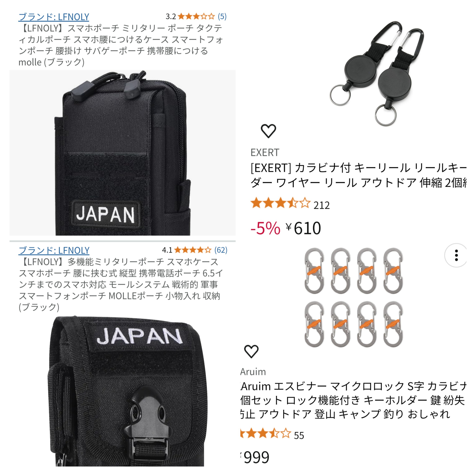Open second LFNOLY brand link above 多機能 pouch
The height and width of the screenshot is (476, 476).
[x=54, y=250]
